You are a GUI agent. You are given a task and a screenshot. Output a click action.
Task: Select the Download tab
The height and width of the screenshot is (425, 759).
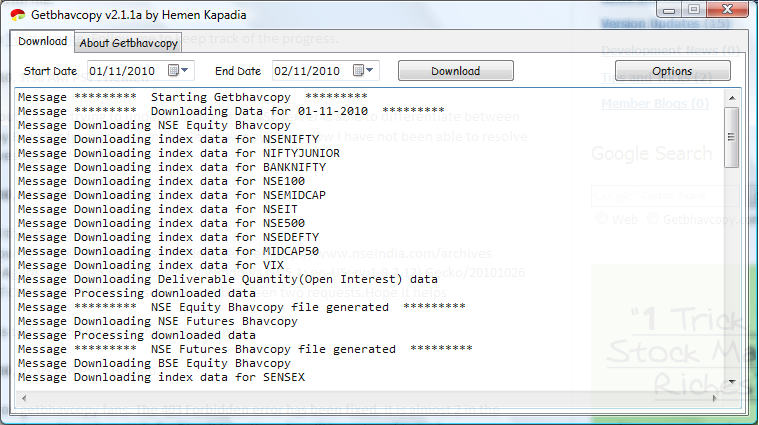tap(43, 41)
